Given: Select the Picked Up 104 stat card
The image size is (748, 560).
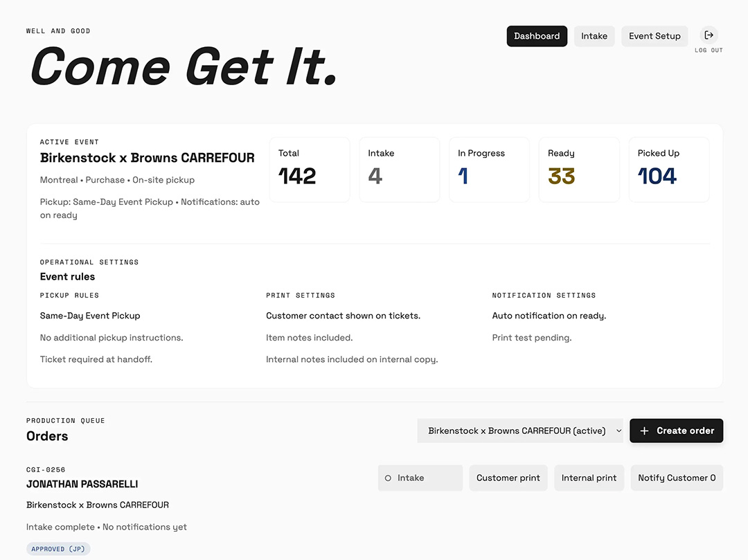Looking at the screenshot, I should tap(669, 170).
